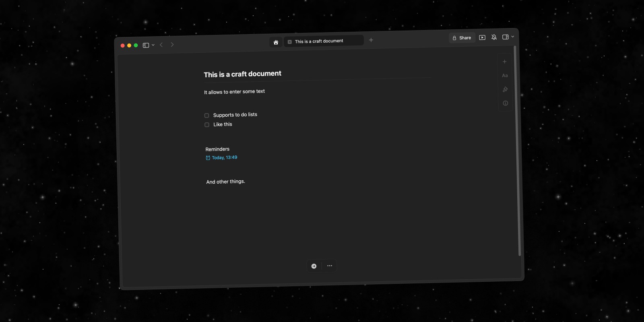
Task: Click the document title heading
Action: [243, 74]
